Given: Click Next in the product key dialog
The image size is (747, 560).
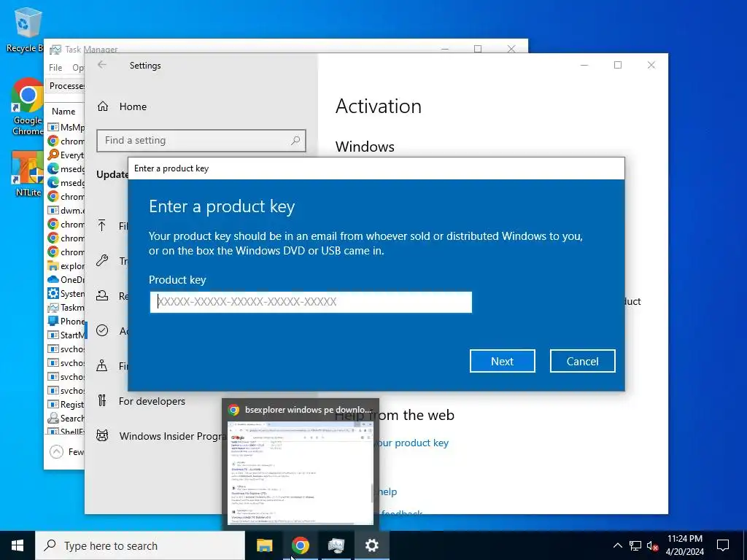Looking at the screenshot, I should 502,361.
